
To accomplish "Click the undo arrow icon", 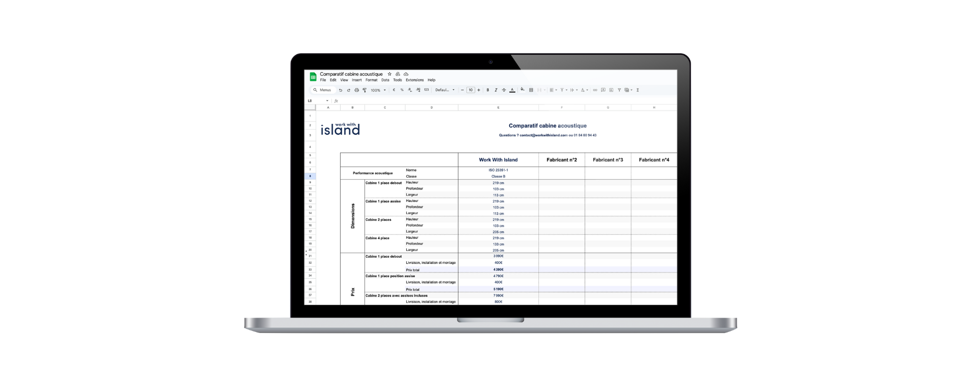I will (340, 90).
